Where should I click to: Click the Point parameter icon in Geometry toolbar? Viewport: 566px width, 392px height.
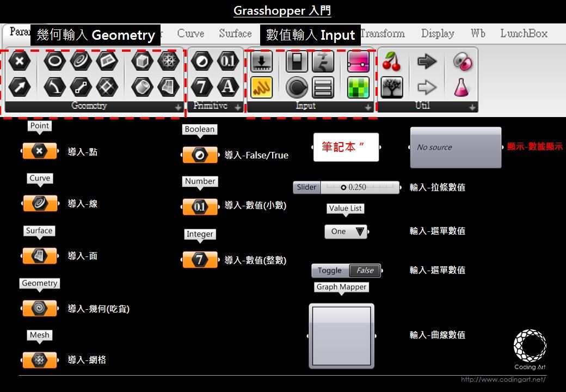[20, 61]
